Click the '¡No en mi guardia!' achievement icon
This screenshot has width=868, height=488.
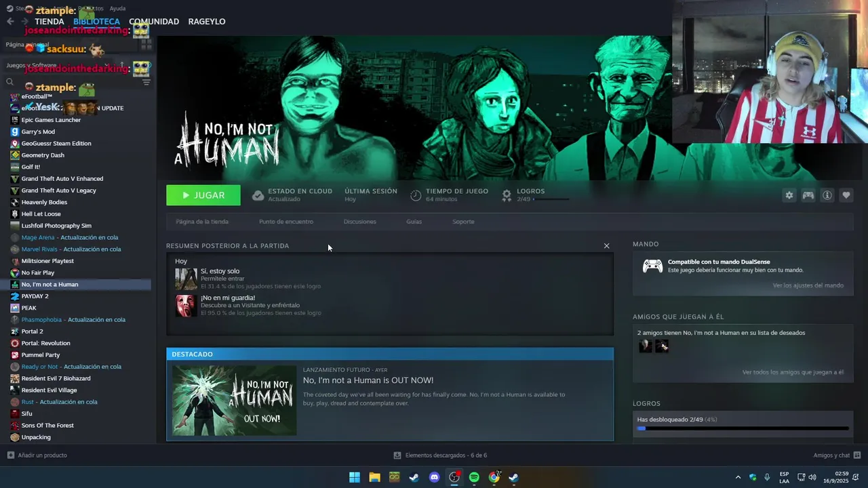point(186,305)
